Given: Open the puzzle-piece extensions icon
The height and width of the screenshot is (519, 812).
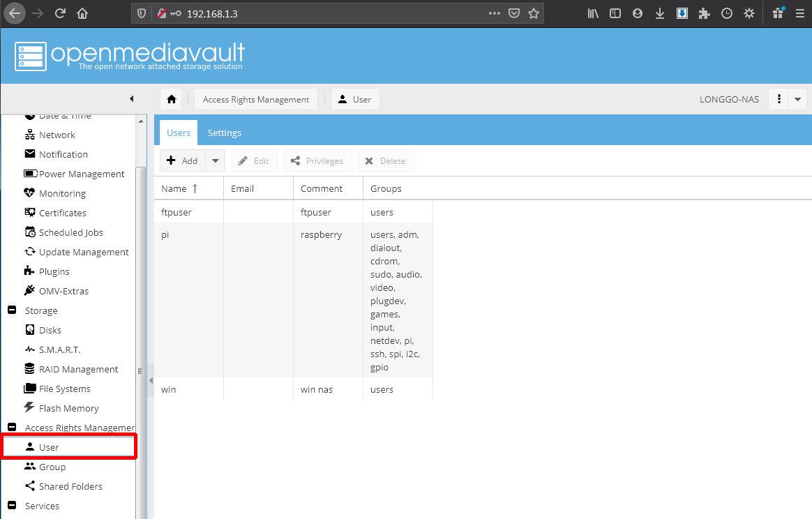Looking at the screenshot, I should click(x=705, y=13).
